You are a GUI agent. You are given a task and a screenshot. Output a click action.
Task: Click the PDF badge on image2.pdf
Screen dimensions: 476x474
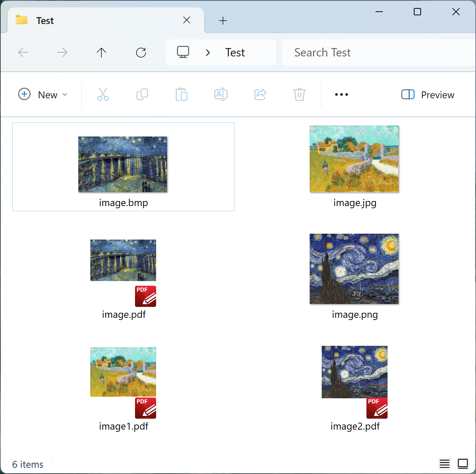tap(377, 408)
